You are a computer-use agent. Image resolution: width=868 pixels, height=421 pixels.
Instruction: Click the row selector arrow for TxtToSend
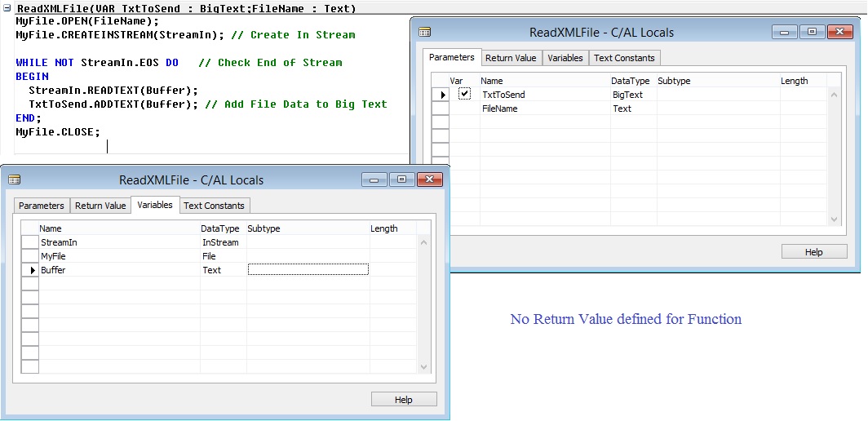click(441, 95)
